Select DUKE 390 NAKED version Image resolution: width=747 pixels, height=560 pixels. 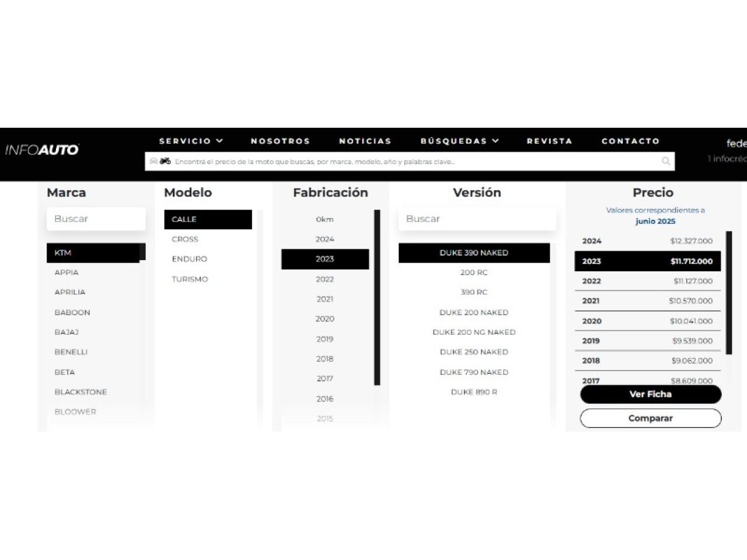(474, 253)
